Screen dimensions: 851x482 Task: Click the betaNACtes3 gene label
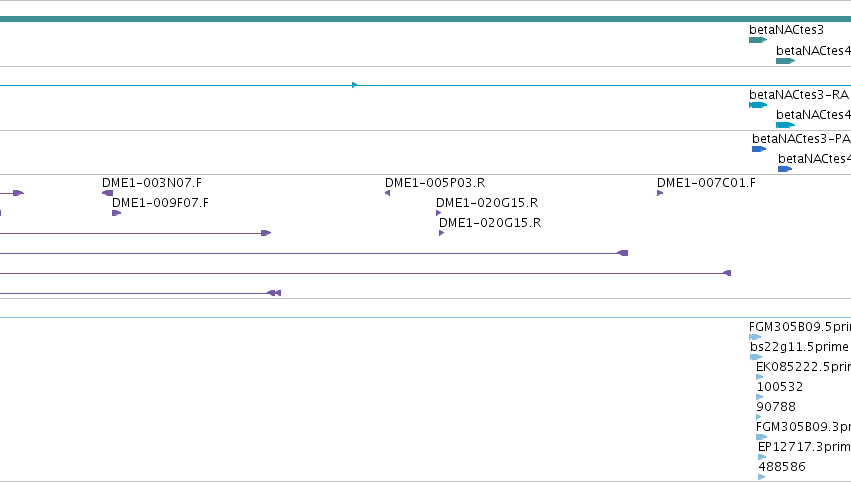tap(786, 30)
